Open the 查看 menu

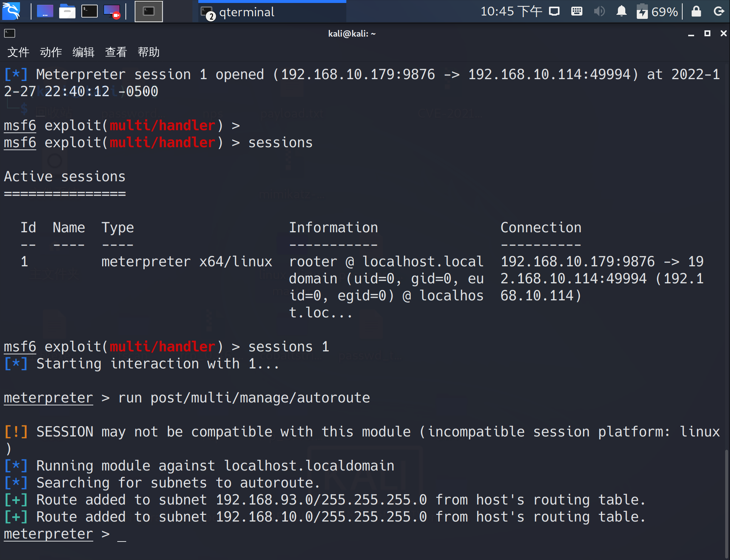(x=116, y=52)
